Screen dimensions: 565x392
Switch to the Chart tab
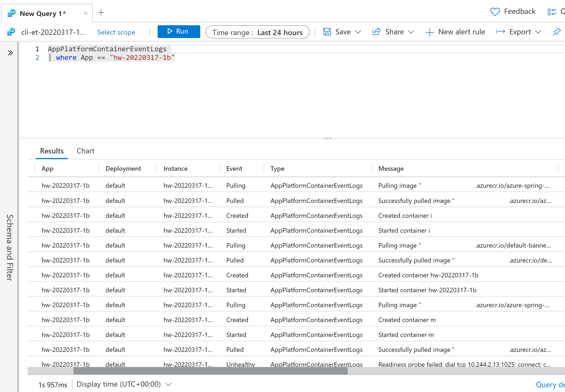[85, 151]
